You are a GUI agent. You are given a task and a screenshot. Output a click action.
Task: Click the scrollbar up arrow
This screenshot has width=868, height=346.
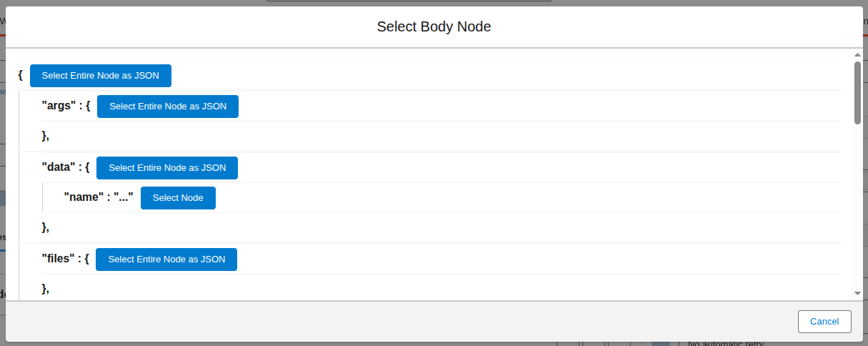coord(857,54)
